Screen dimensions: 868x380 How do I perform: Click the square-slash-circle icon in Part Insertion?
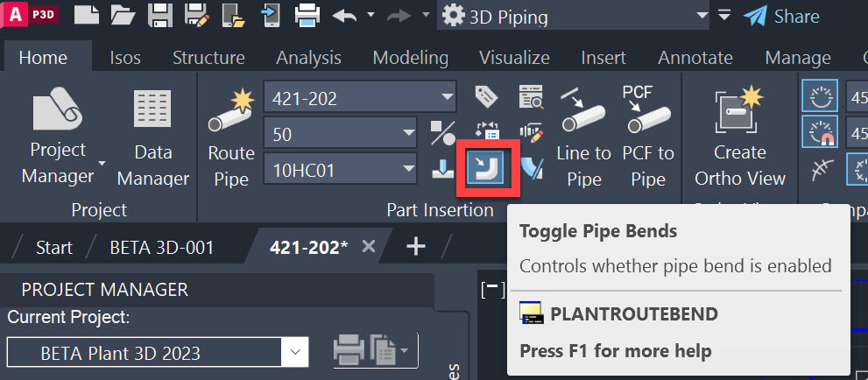click(x=443, y=133)
